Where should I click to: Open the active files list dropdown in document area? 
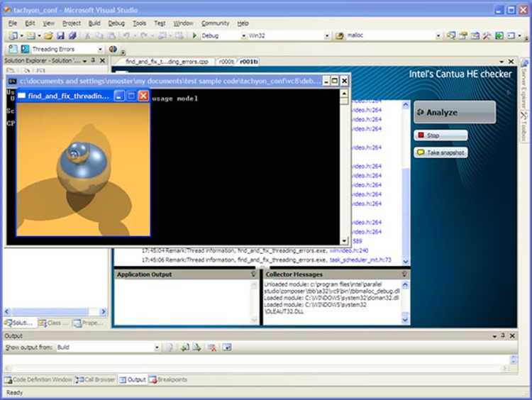coord(501,62)
